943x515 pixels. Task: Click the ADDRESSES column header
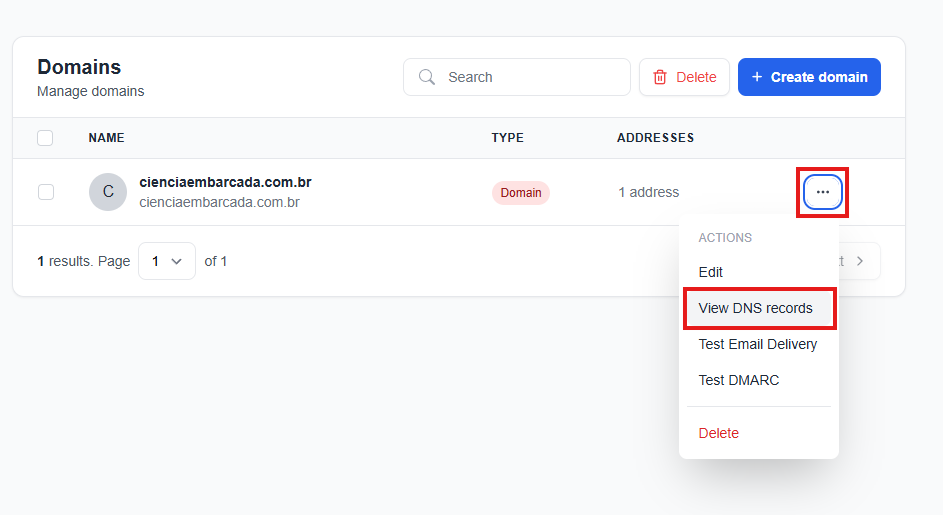point(655,138)
